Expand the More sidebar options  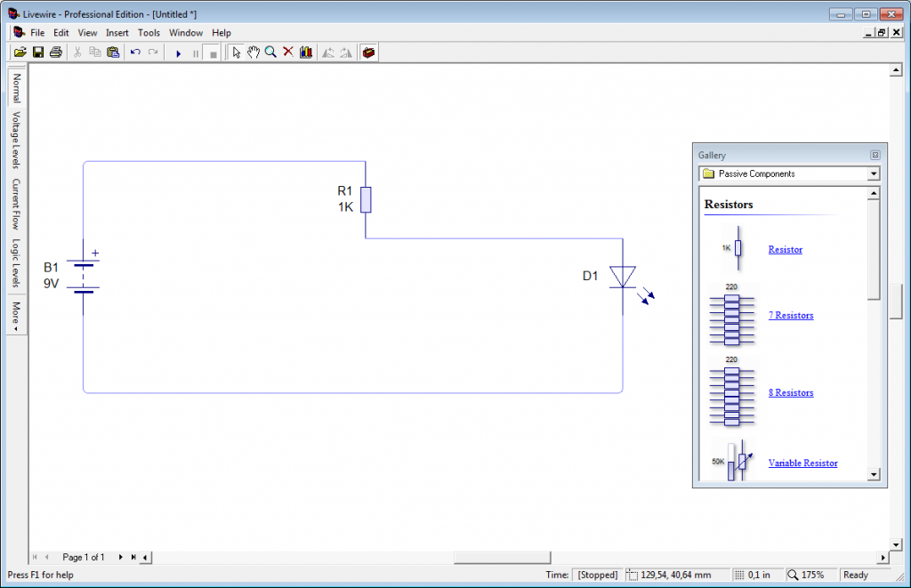15,313
